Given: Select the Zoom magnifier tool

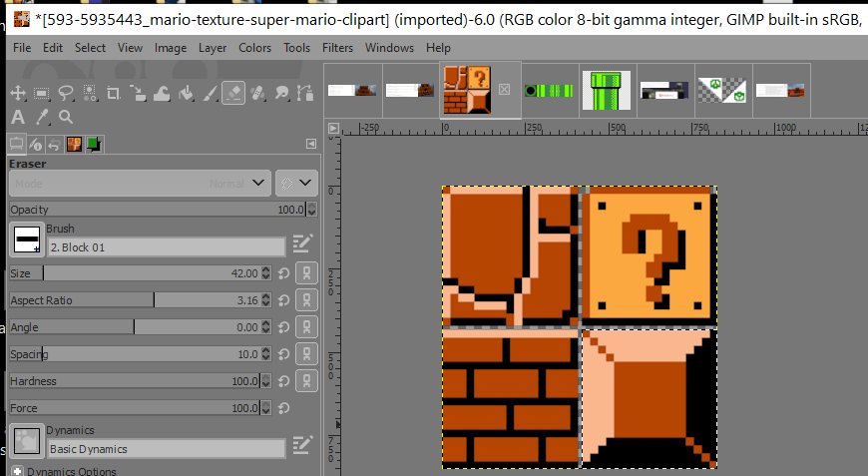Looking at the screenshot, I should tap(65, 117).
